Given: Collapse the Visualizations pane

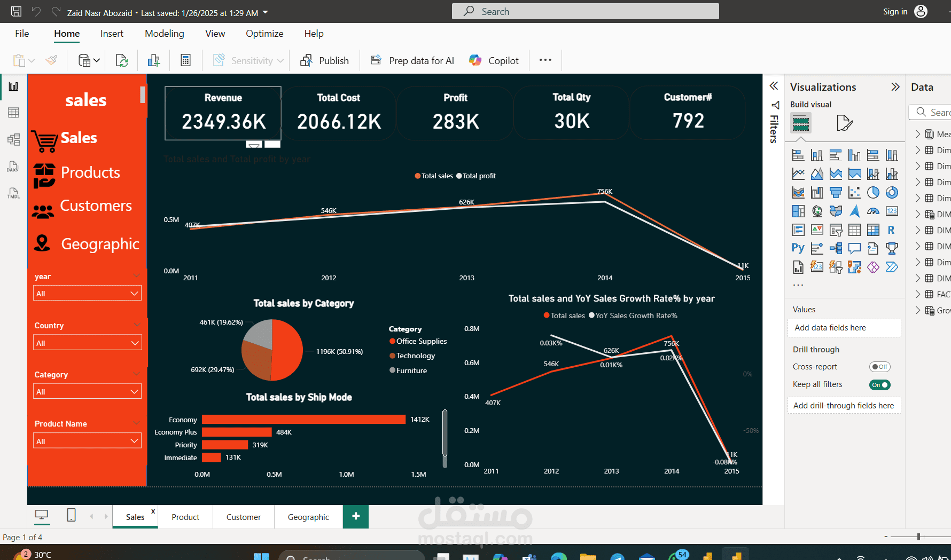Looking at the screenshot, I should click(895, 87).
